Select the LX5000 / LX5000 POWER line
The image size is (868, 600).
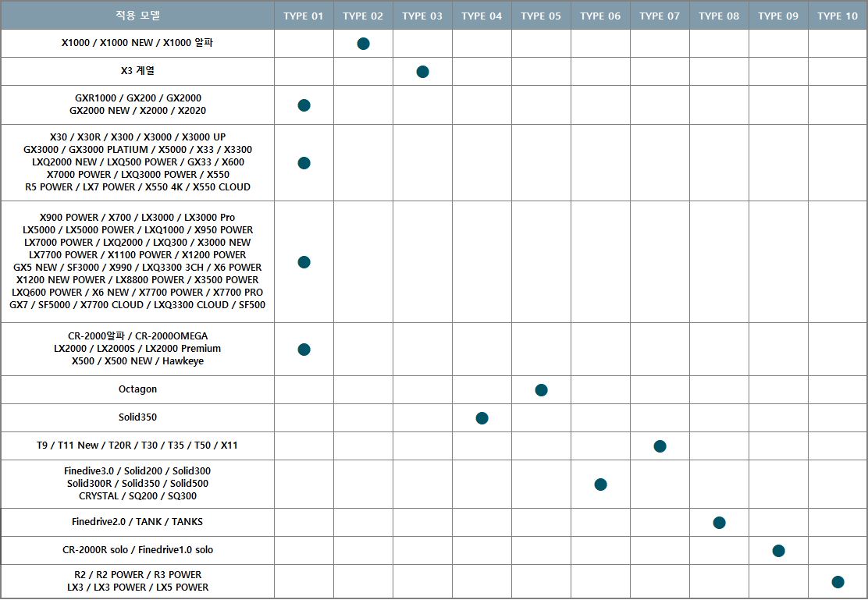(138, 229)
